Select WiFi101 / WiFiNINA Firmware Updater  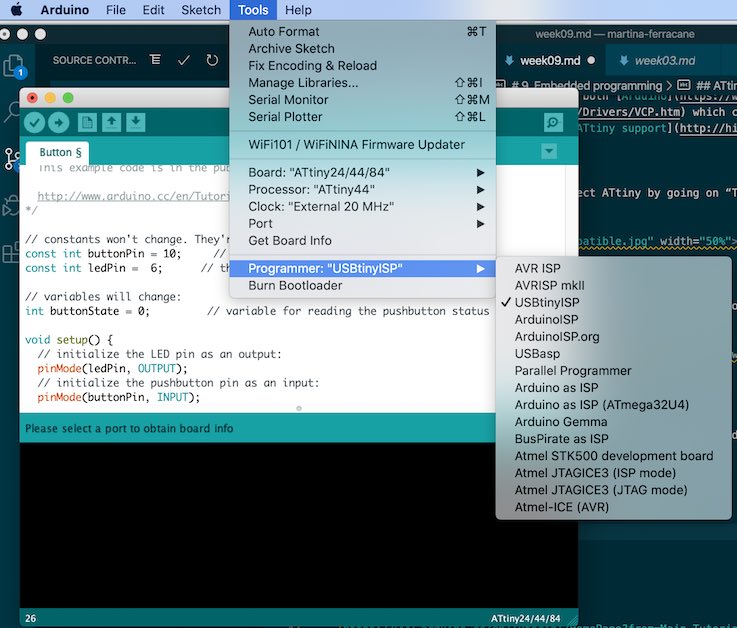[362, 144]
